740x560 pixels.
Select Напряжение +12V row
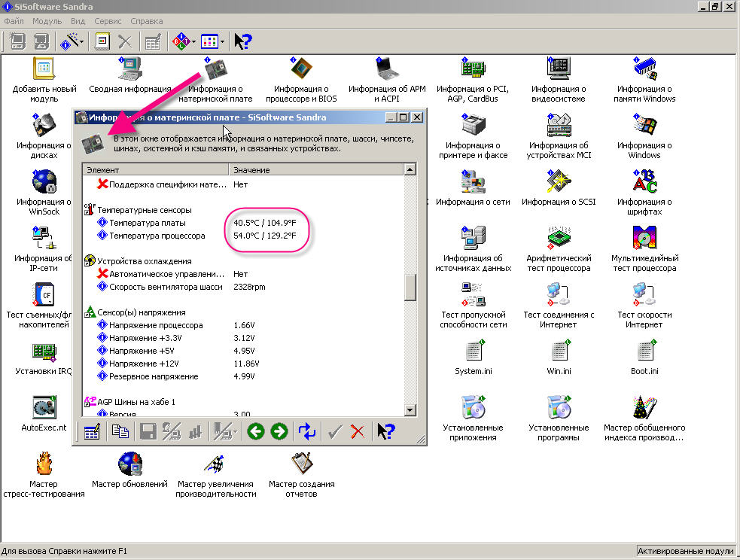243,364
